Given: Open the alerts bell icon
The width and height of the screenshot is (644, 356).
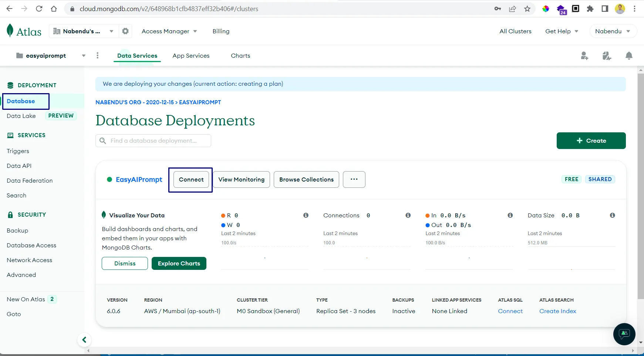Looking at the screenshot, I should 629,56.
